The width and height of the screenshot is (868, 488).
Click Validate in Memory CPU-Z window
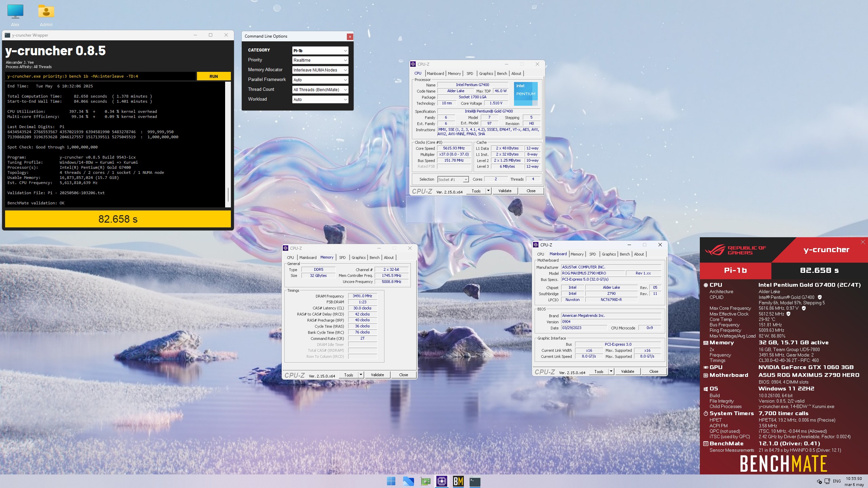tap(377, 375)
